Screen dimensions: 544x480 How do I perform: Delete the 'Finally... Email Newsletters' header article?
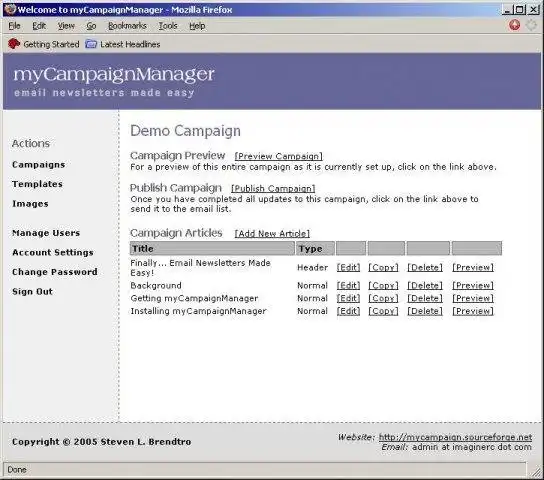point(425,267)
